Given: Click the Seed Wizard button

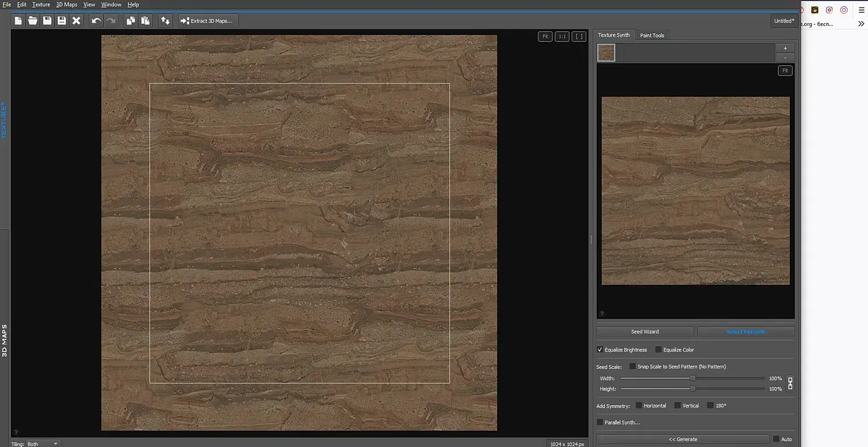Looking at the screenshot, I should [645, 332].
